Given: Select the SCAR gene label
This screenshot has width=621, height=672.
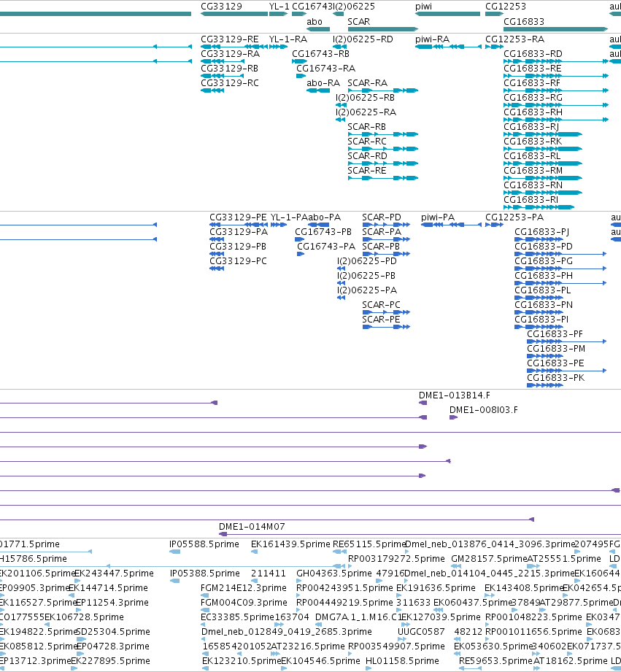Looking at the screenshot, I should click(x=359, y=22).
